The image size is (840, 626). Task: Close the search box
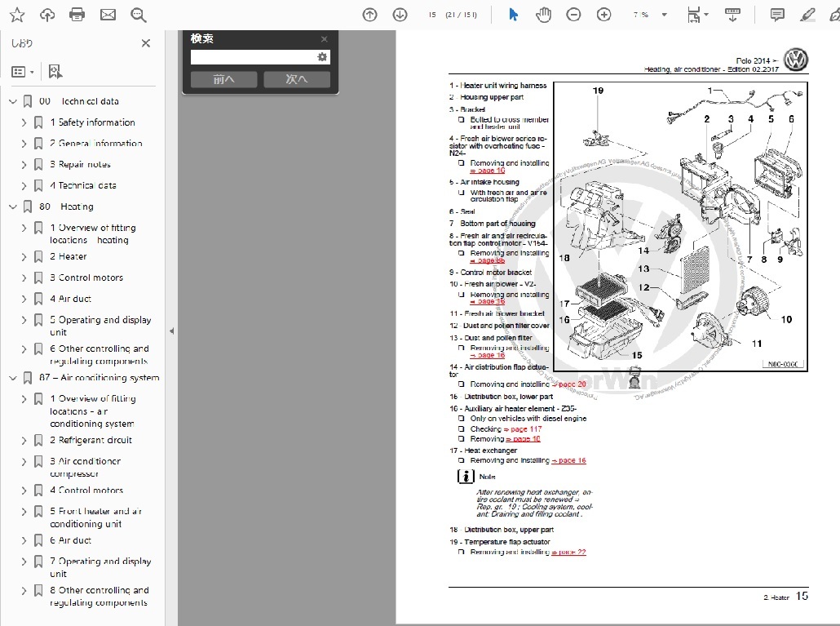(x=324, y=39)
